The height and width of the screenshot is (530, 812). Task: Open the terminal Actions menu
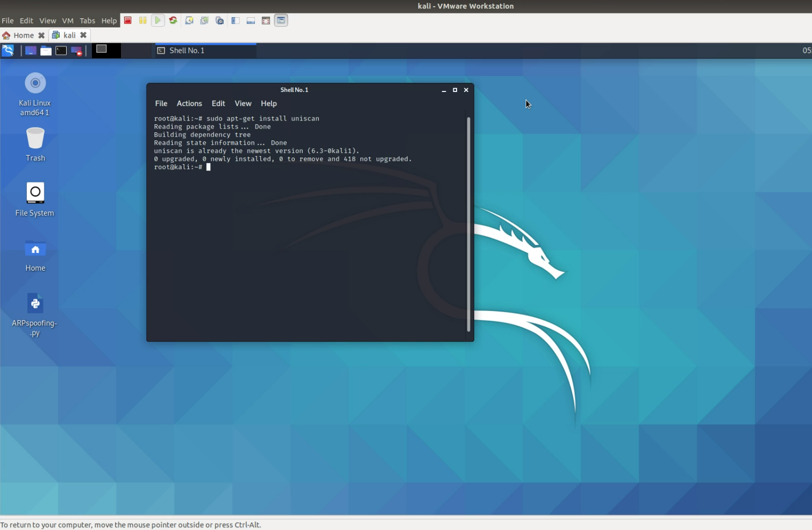[189, 103]
